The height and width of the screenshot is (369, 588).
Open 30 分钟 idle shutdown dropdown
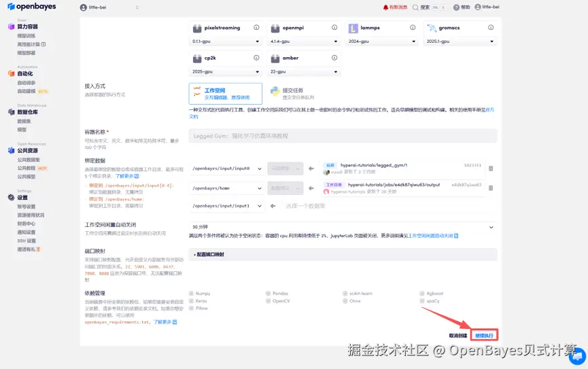tap(343, 227)
